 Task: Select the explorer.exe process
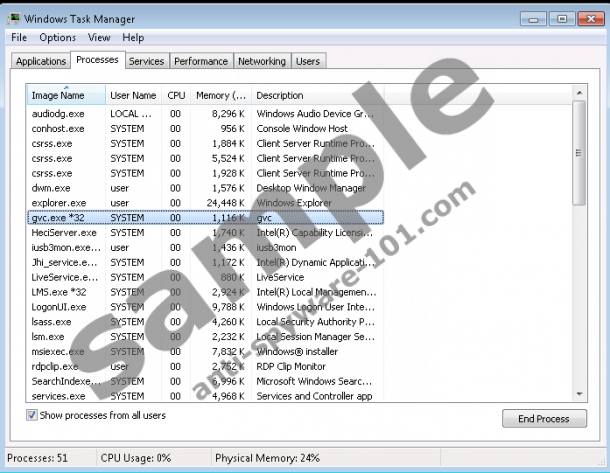pyautogui.click(x=58, y=202)
